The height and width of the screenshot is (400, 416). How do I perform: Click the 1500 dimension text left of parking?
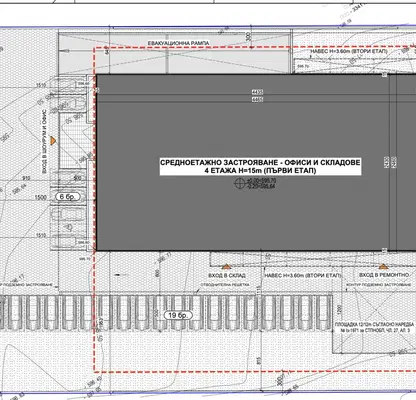(40, 197)
